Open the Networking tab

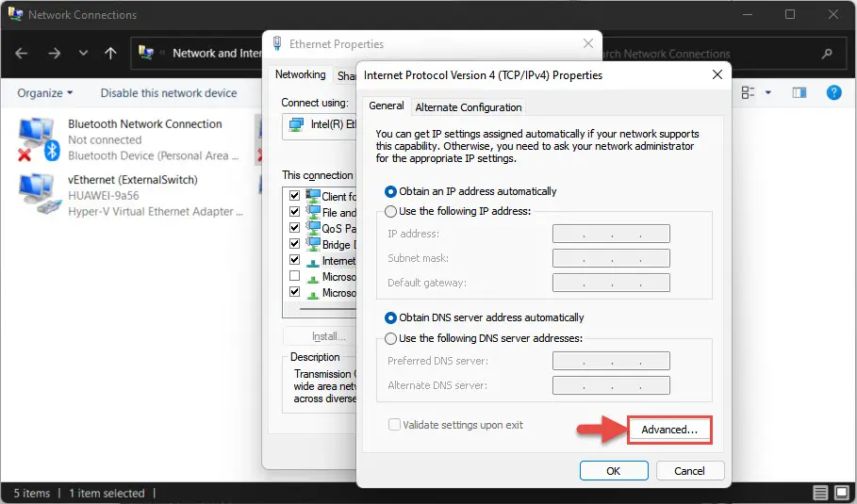coord(300,74)
